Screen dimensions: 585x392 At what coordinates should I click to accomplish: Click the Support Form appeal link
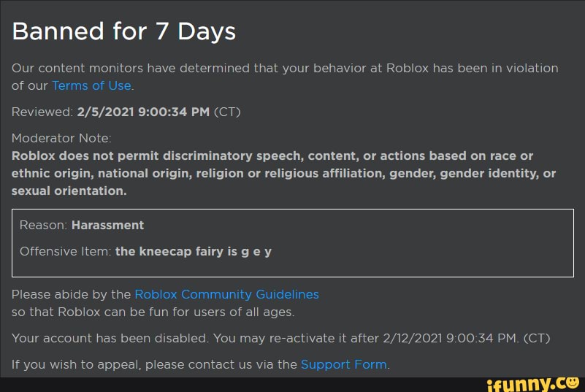(x=343, y=364)
